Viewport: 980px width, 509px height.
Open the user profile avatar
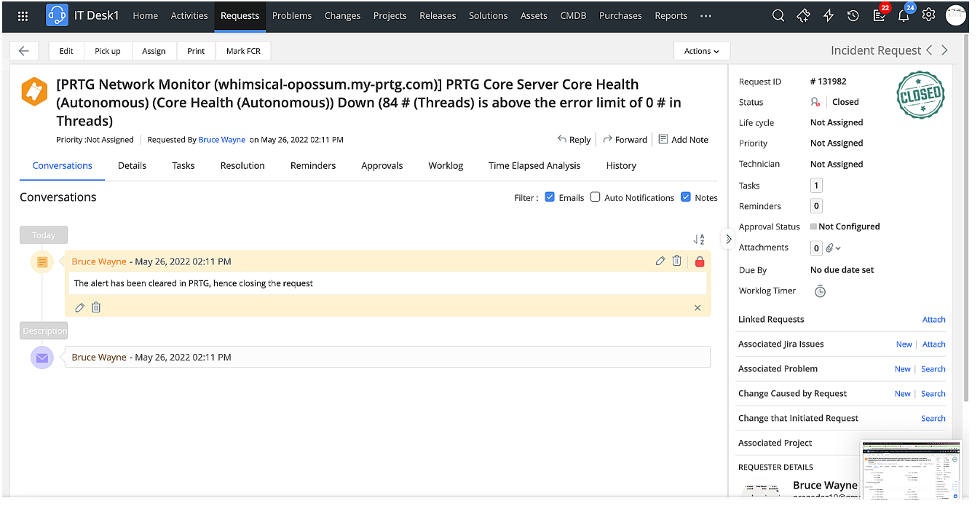click(x=955, y=15)
